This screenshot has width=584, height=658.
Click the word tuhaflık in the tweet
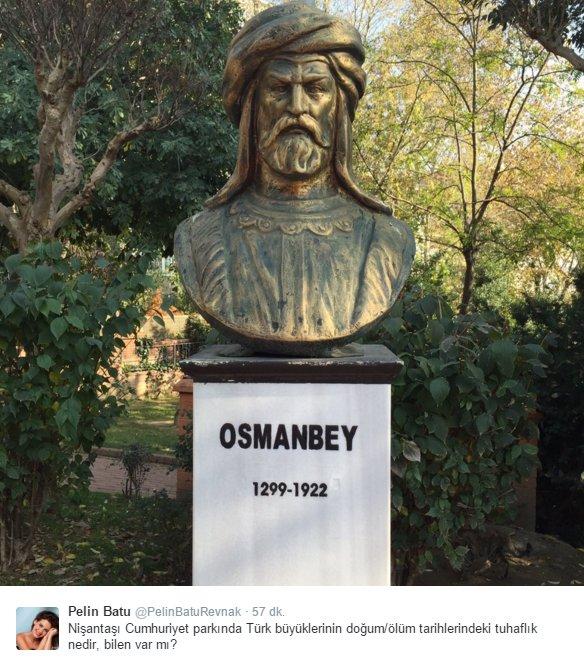coord(516,629)
